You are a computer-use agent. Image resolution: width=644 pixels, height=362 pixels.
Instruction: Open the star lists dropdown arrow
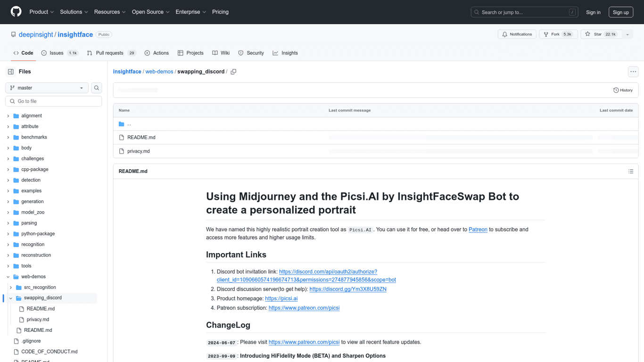(627, 34)
